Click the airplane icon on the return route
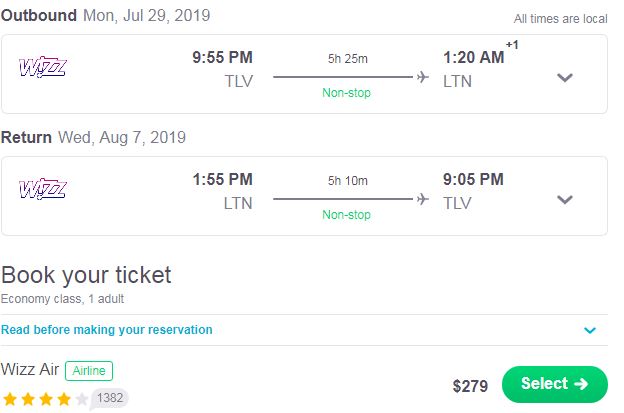The image size is (624, 413). [x=422, y=199]
